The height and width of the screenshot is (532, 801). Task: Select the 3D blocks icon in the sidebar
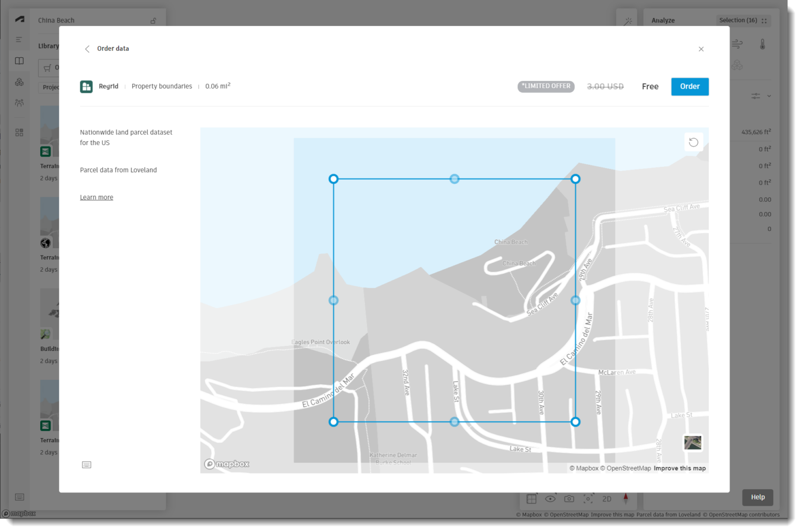pos(19,81)
